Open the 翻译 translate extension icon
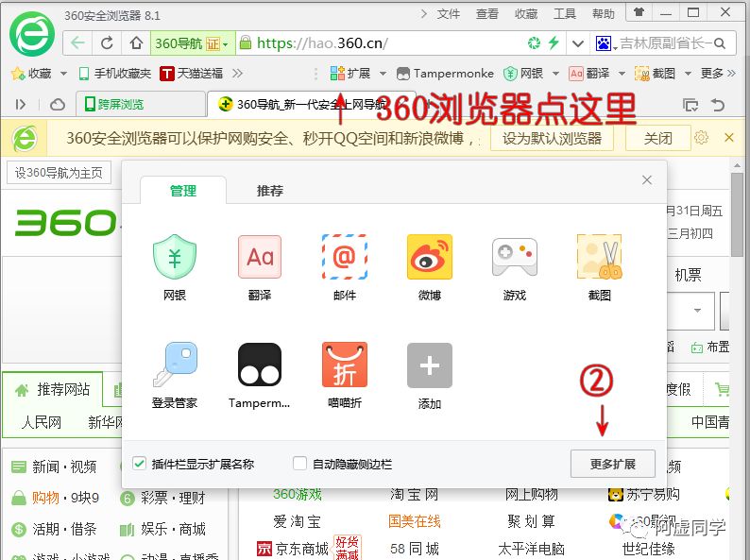 point(260,257)
